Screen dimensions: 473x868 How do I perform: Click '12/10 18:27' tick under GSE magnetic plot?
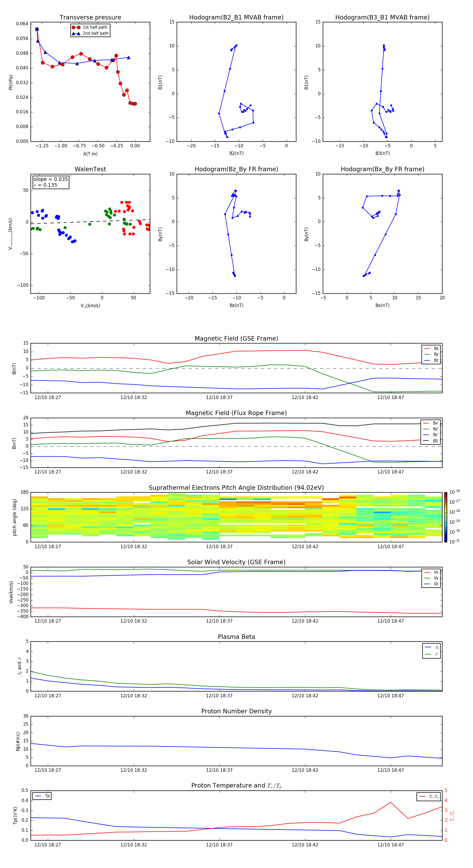pyautogui.click(x=48, y=398)
